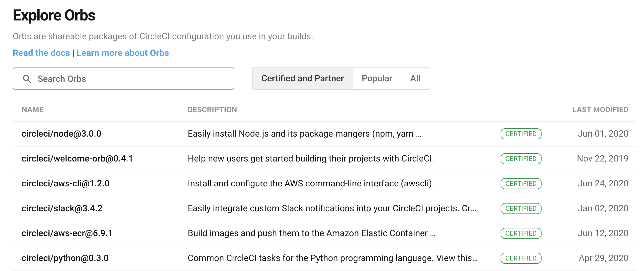Click the CERTIFIED badge on welcome-orb row

pyautogui.click(x=521, y=159)
